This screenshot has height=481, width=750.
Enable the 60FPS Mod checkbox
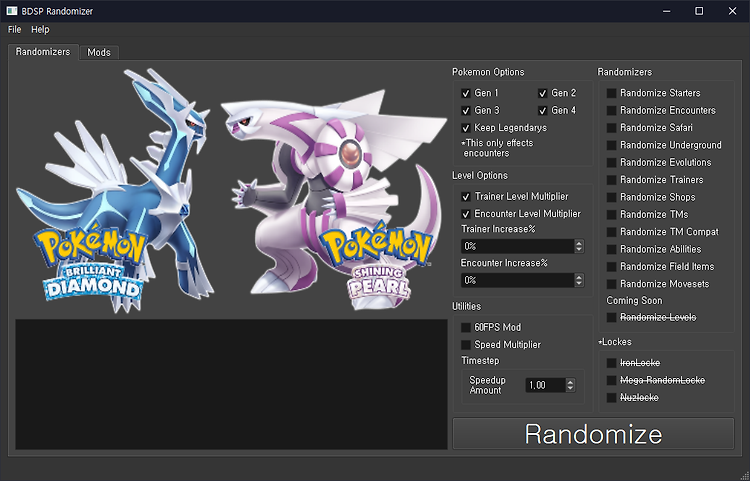pos(466,328)
